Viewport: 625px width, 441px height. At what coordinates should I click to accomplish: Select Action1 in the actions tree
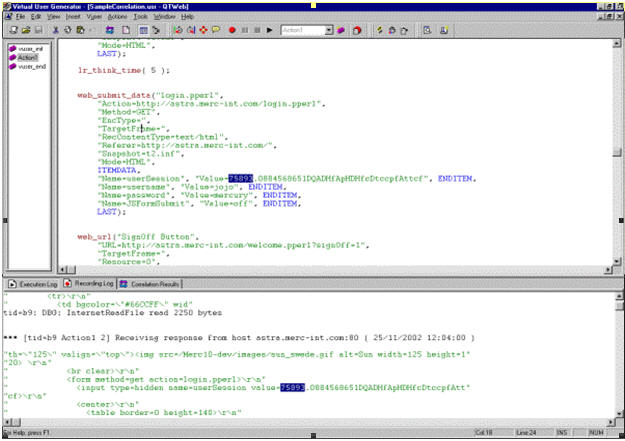(24, 57)
